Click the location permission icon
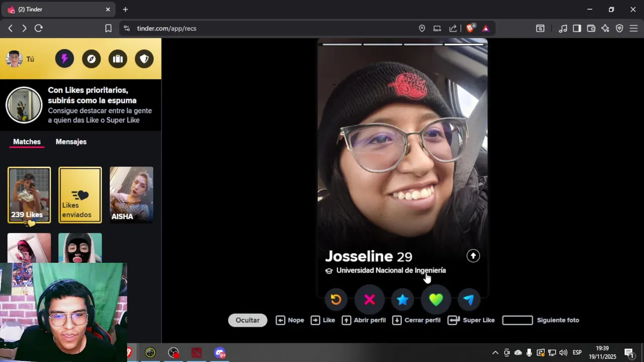 pyautogui.click(x=422, y=29)
